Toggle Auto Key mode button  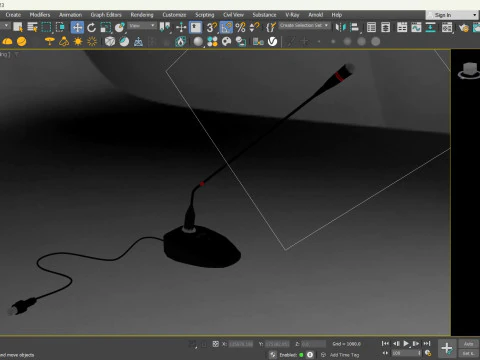pyautogui.click(x=468, y=344)
